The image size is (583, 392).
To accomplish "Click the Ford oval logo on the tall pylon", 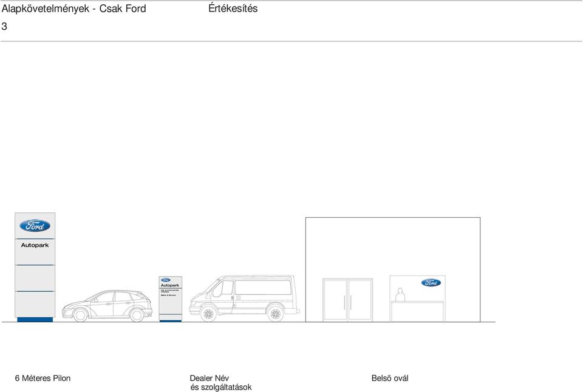I will coord(35,226).
